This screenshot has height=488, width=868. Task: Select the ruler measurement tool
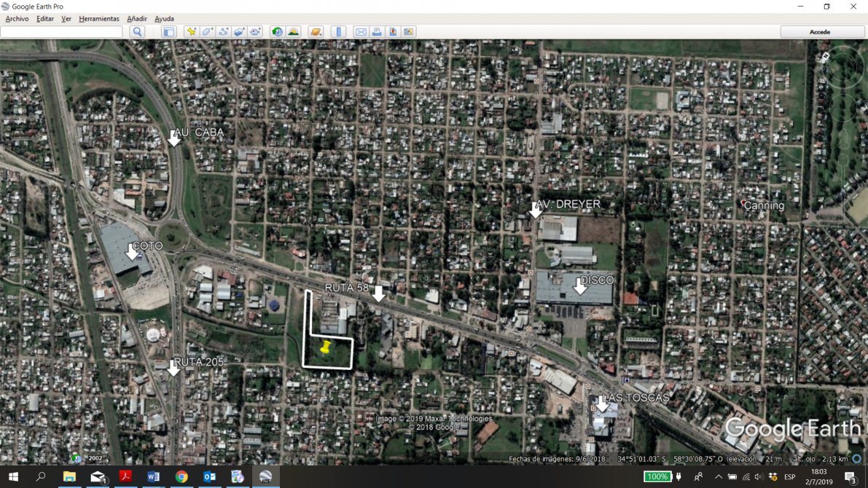pyautogui.click(x=337, y=32)
